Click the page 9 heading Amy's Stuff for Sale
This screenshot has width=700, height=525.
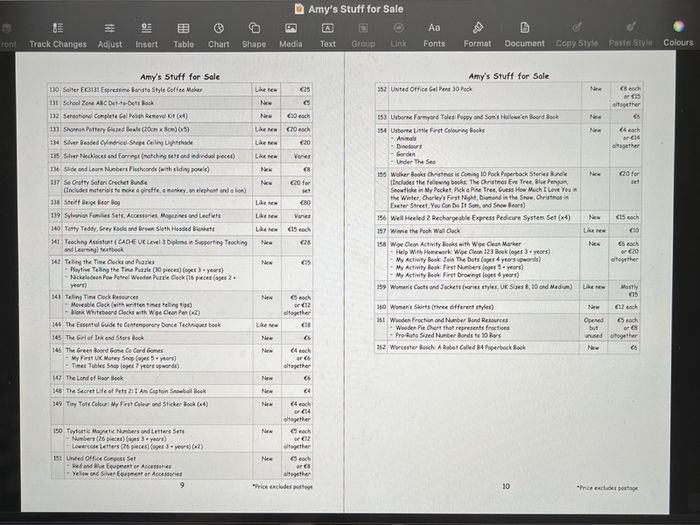click(x=180, y=77)
